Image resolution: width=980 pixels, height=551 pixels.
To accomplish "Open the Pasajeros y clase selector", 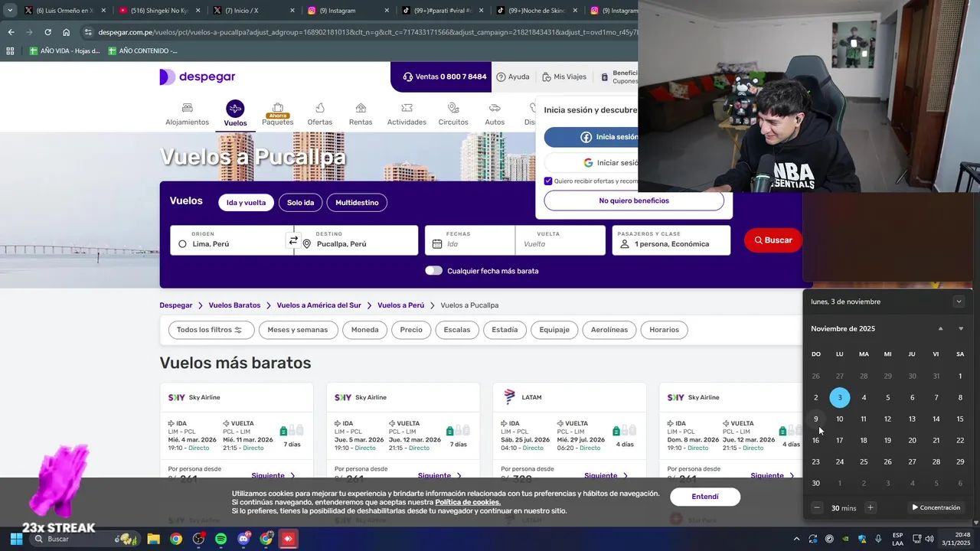I will pyautogui.click(x=671, y=240).
